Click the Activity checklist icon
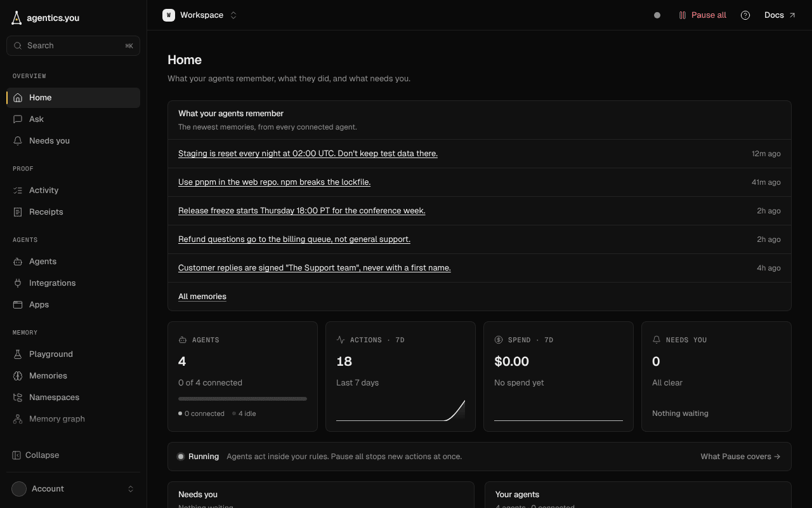The height and width of the screenshot is (508, 812). pos(18,190)
